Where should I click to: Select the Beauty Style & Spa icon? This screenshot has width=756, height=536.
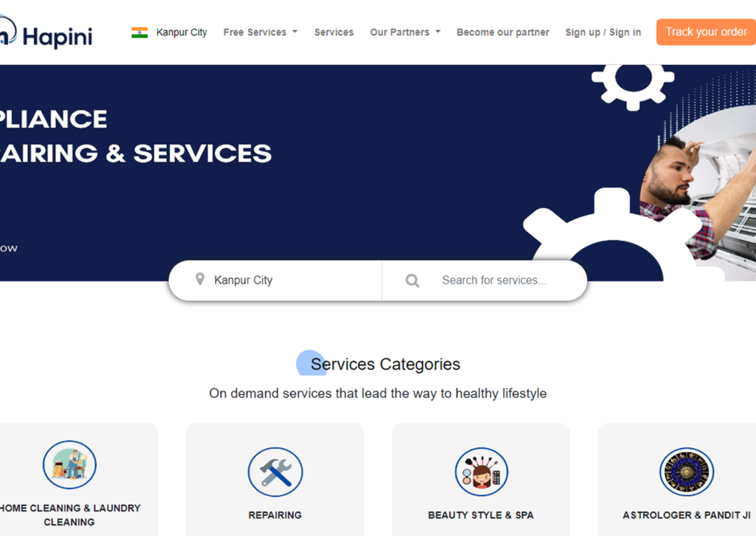[x=481, y=472]
